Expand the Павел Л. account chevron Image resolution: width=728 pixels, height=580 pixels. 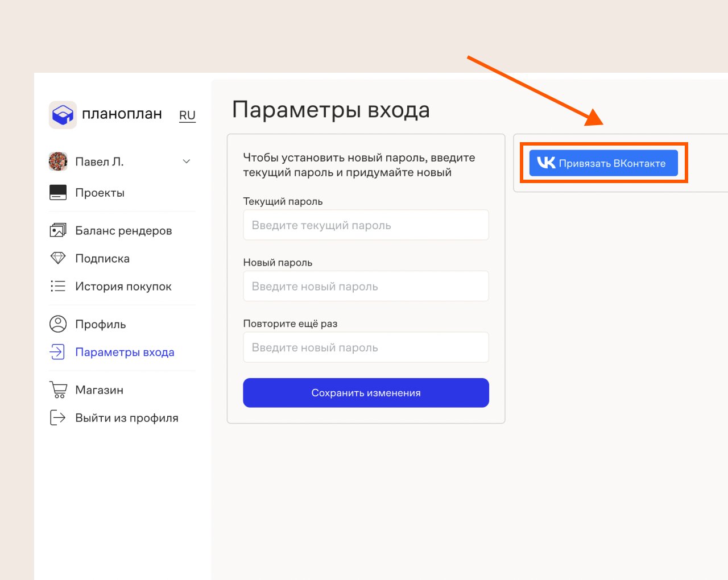187,161
